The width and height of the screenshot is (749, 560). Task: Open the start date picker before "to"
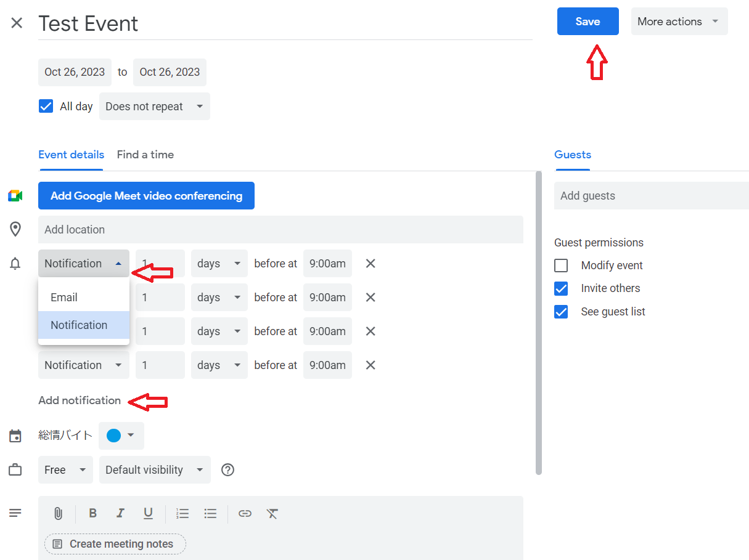pos(75,72)
